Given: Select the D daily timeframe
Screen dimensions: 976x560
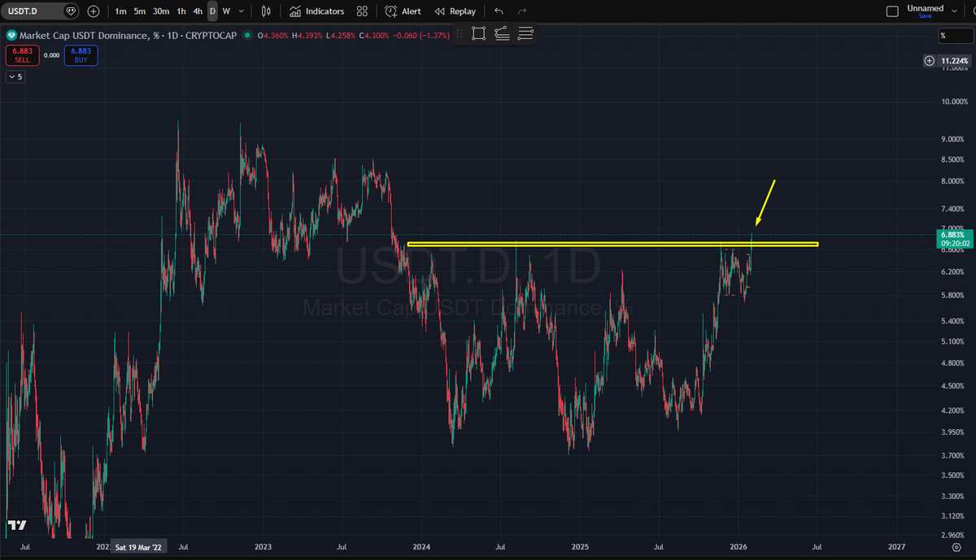Looking at the screenshot, I should pyautogui.click(x=212, y=11).
